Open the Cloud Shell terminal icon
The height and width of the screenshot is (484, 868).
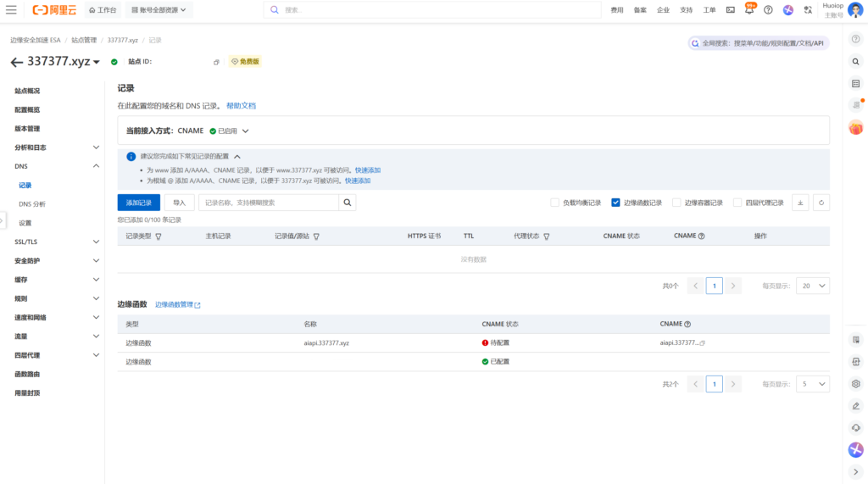tap(731, 10)
